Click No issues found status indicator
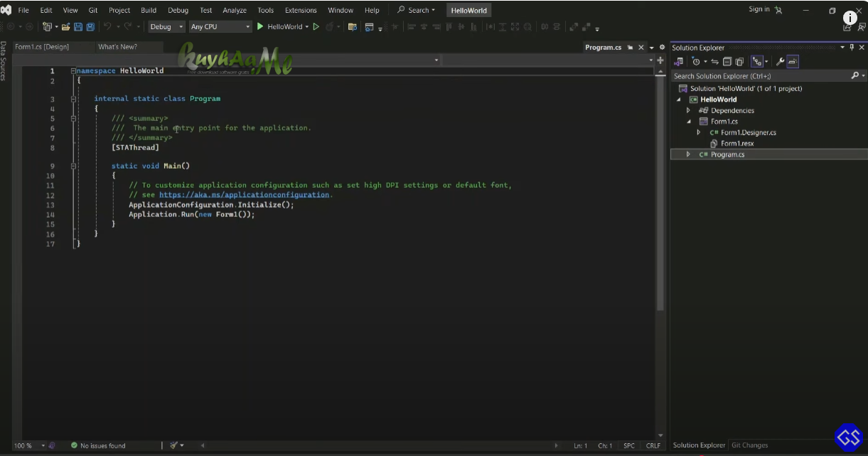This screenshot has height=456, width=868. (98, 445)
